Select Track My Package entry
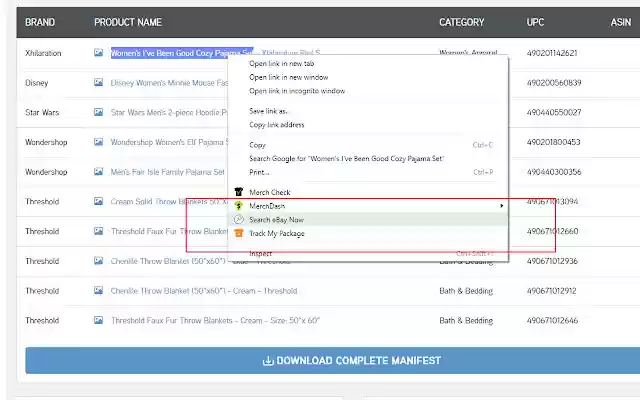Screen dimensions: 640x400 click(x=368, y=233)
